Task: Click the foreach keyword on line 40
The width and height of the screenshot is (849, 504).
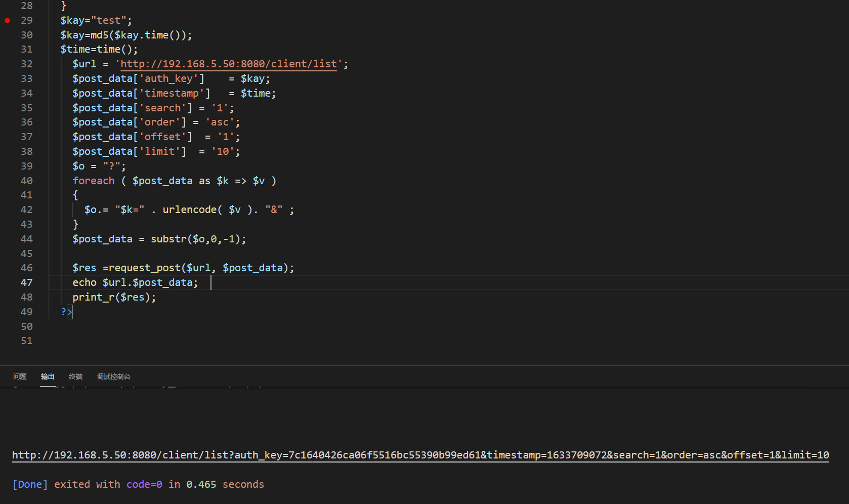Action: (x=93, y=181)
